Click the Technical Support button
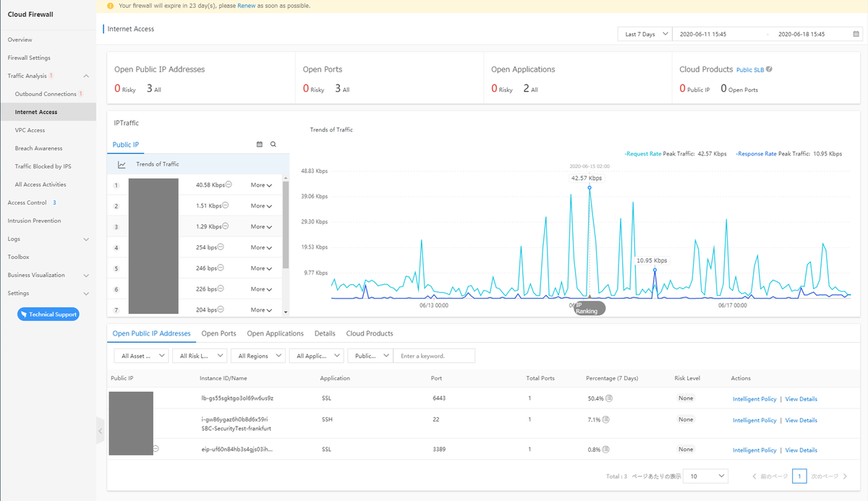The width and height of the screenshot is (868, 501). click(48, 314)
